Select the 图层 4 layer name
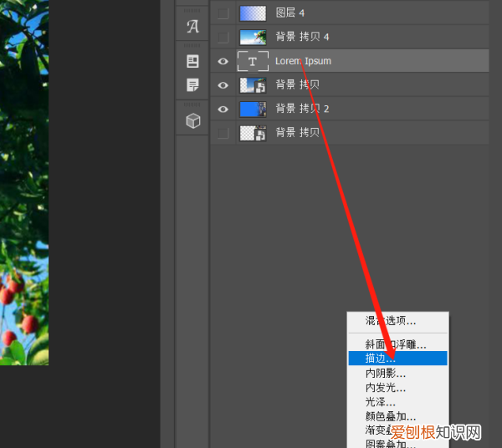 [290, 13]
